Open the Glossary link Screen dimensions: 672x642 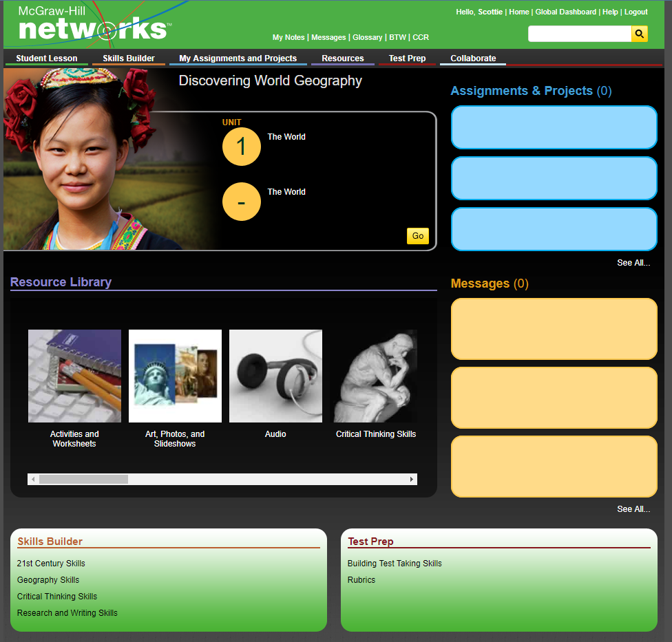pyautogui.click(x=367, y=37)
